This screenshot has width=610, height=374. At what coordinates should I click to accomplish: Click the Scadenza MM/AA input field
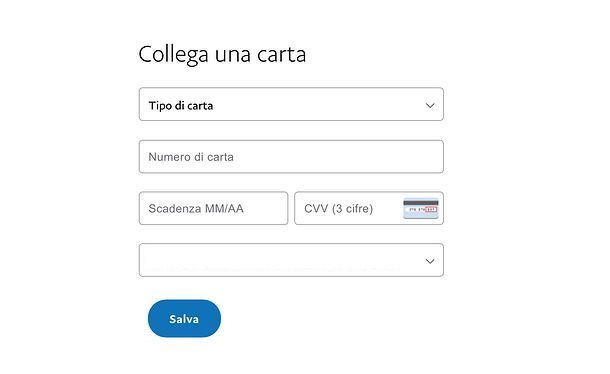coord(213,208)
